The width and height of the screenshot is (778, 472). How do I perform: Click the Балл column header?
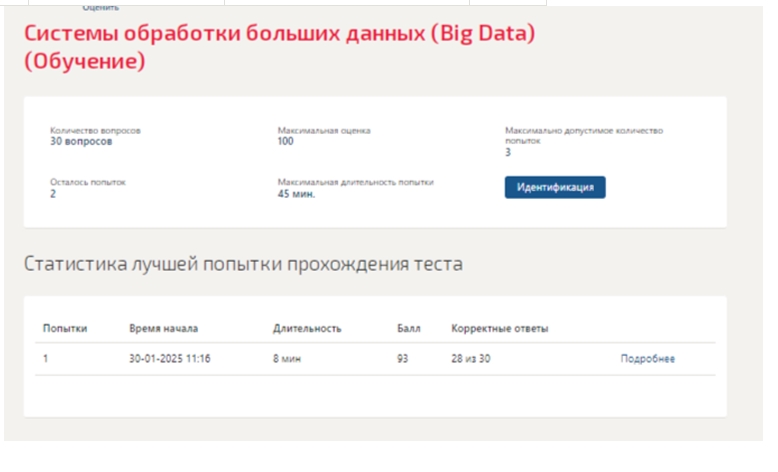click(408, 328)
